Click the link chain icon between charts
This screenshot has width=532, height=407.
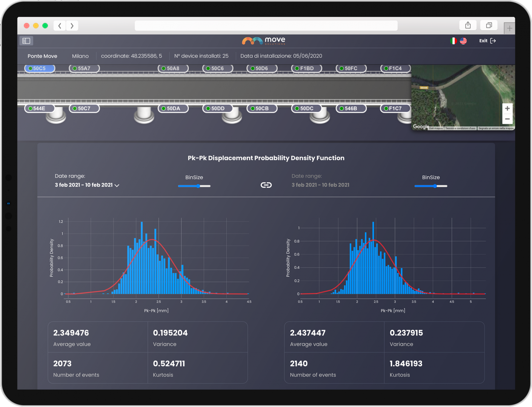[266, 185]
